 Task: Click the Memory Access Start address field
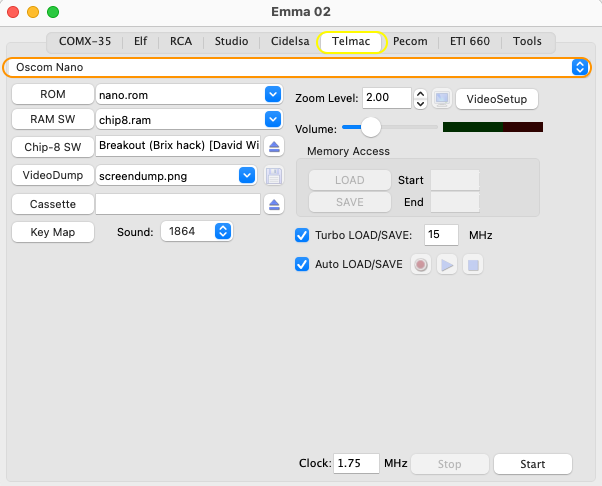coord(455,180)
